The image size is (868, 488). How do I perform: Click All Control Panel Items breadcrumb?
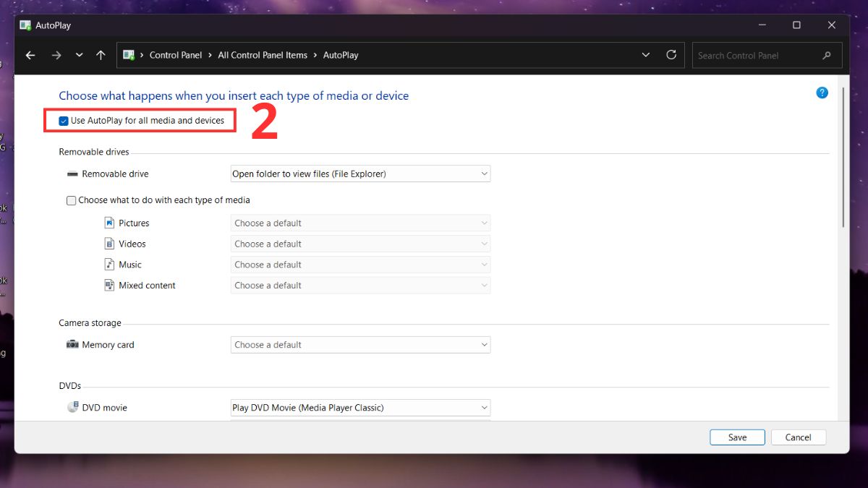coord(263,55)
